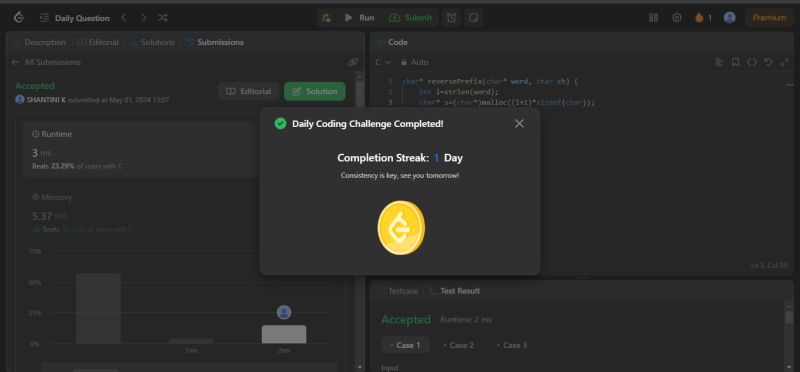Screen dimensions: 800x372
Task: Click the bookmark icon in code toolbar
Action: click(736, 62)
